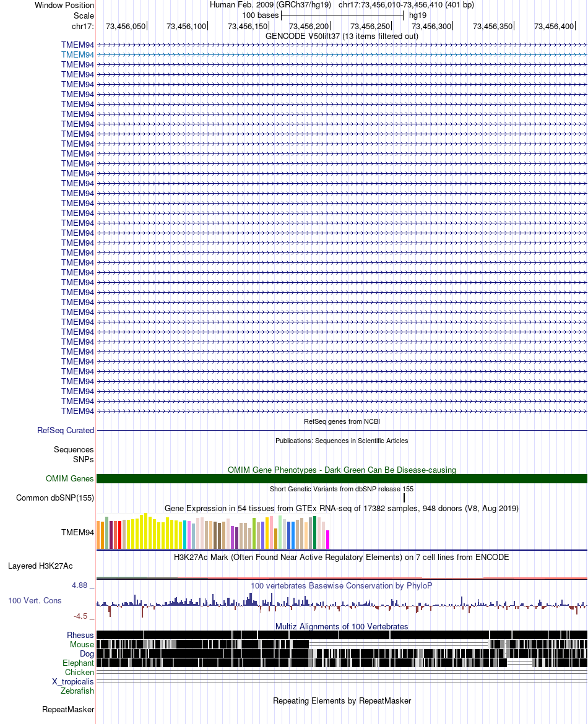Viewport: 588px width, 724px height.
Task: Open the GENCODE V50lift37 track title
Action: [342, 36]
